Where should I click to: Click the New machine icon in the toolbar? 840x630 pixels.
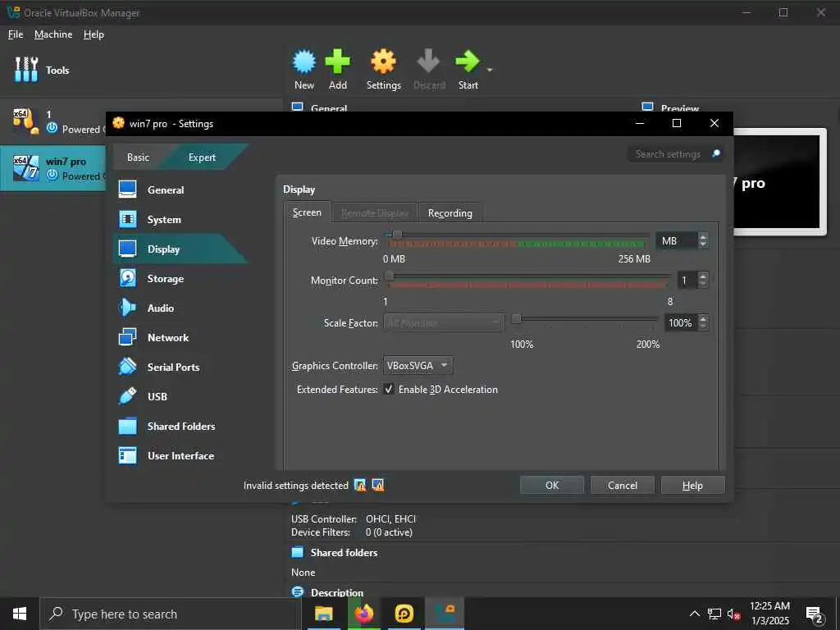(304, 62)
